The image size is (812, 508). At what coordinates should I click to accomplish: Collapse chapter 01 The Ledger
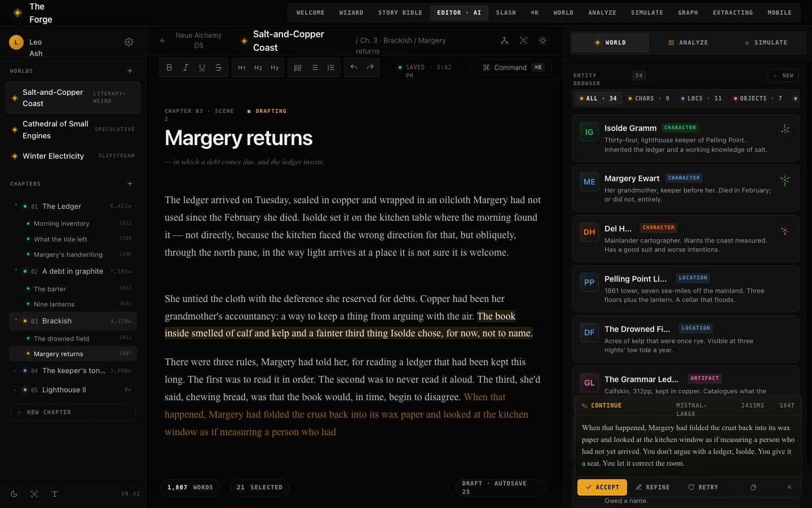tap(16, 206)
